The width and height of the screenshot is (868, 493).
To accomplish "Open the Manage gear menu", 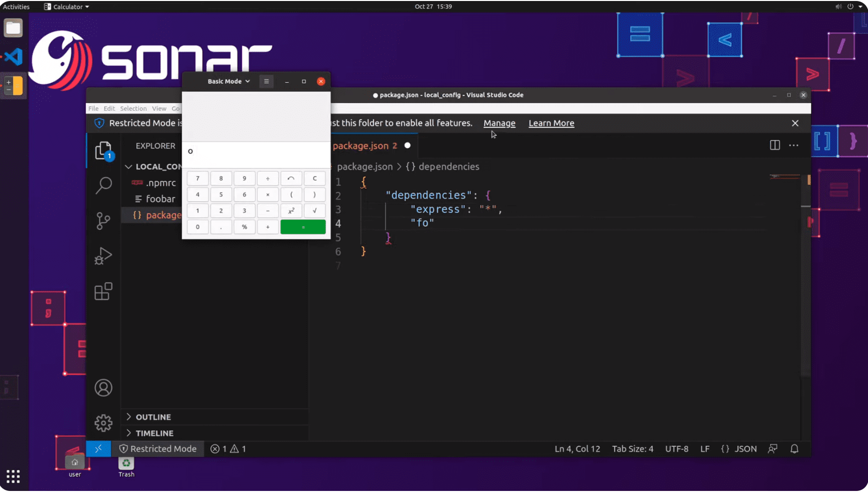I will [x=104, y=423].
